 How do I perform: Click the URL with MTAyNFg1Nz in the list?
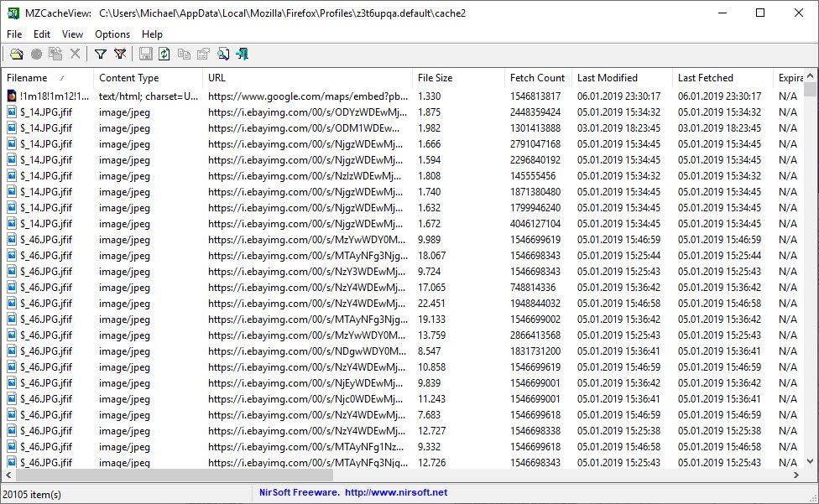[305, 447]
